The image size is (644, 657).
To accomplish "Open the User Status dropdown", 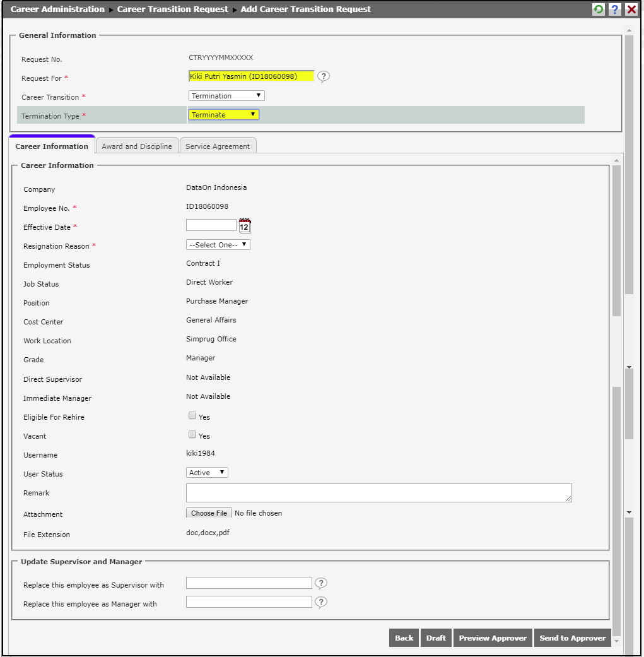I will click(207, 473).
